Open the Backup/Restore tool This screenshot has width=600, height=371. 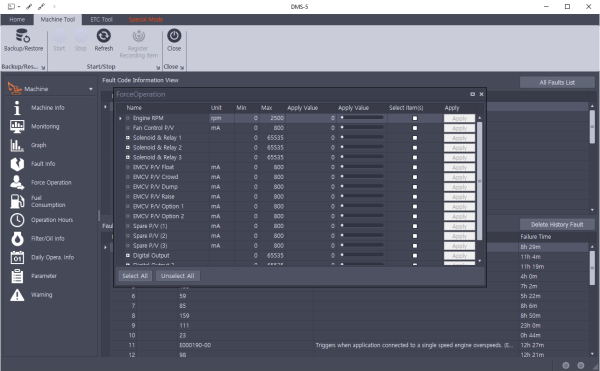point(23,40)
